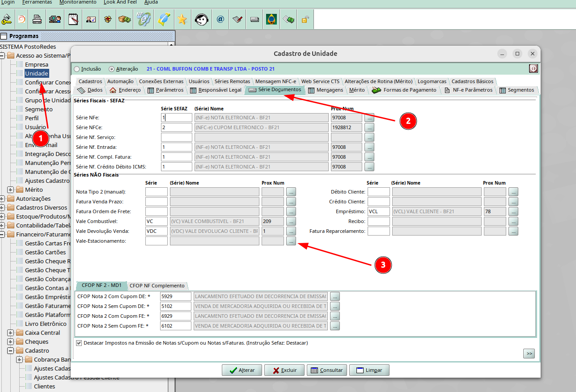Click the Série NFe SEFAZ input field
Image resolution: width=576 pixels, height=392 pixels.
(x=176, y=118)
